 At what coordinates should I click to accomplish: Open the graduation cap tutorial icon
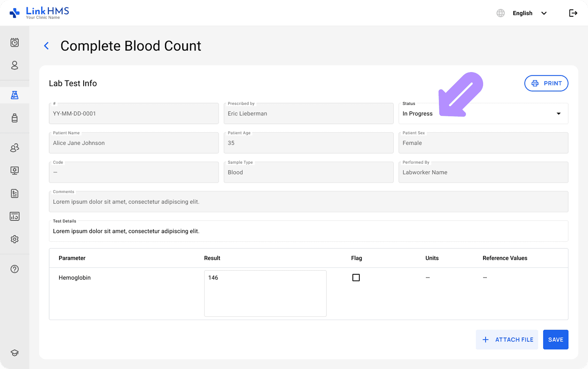[14, 353]
